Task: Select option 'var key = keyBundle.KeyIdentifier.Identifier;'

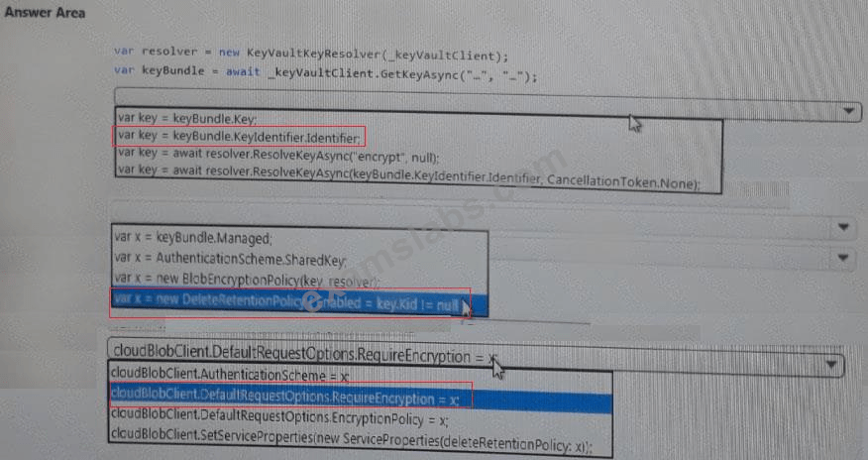Action: tap(239, 136)
